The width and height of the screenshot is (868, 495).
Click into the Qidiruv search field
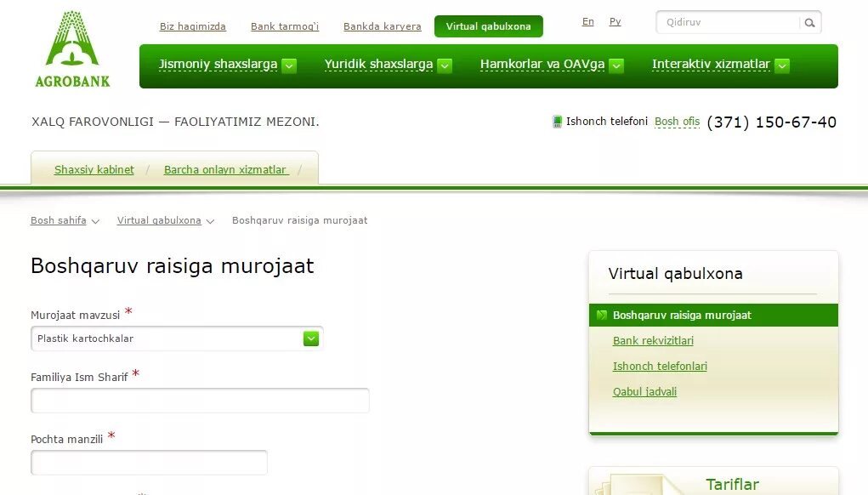[729, 23]
